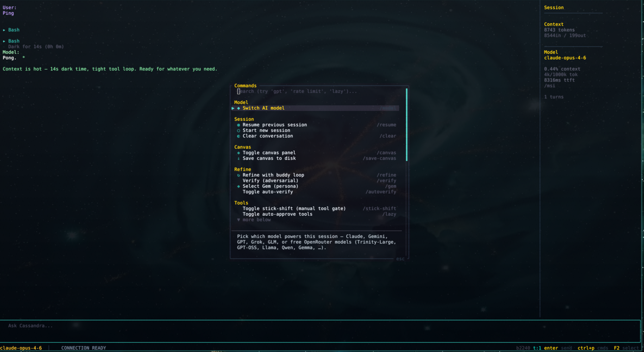Select the filled circle icon for Resume previous session
This screenshot has height=352, width=644.
click(x=239, y=125)
